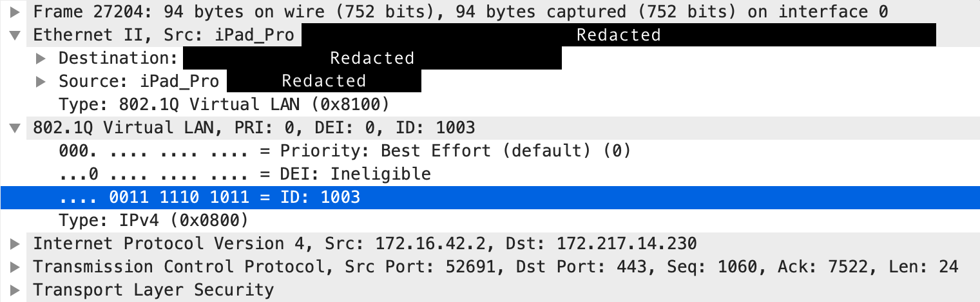This screenshot has height=302, width=980.
Task: Click the highlighted ID: 1003 row
Action: coord(490,197)
